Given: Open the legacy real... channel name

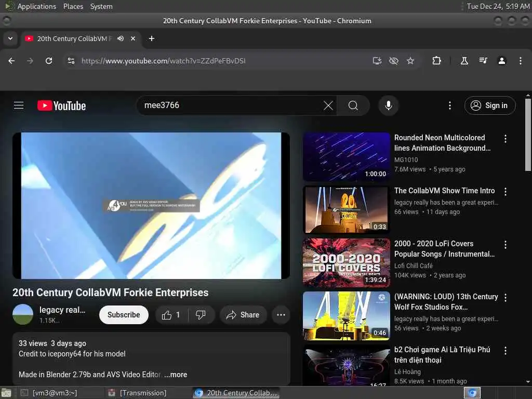Looking at the screenshot, I should [62, 310].
